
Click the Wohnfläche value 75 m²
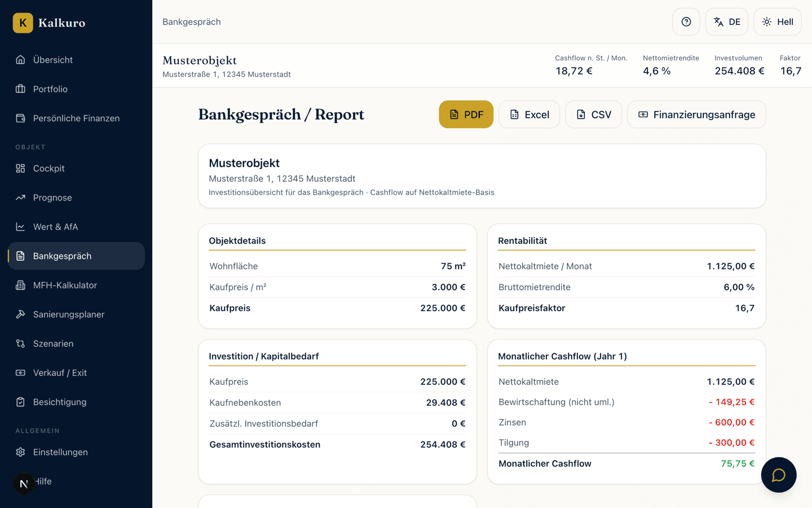pyautogui.click(x=453, y=266)
